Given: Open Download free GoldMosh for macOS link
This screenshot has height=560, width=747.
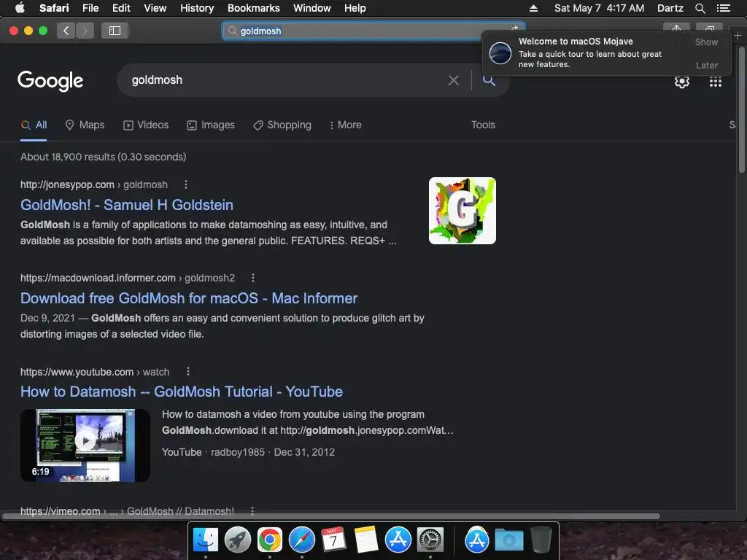Looking at the screenshot, I should click(x=189, y=298).
